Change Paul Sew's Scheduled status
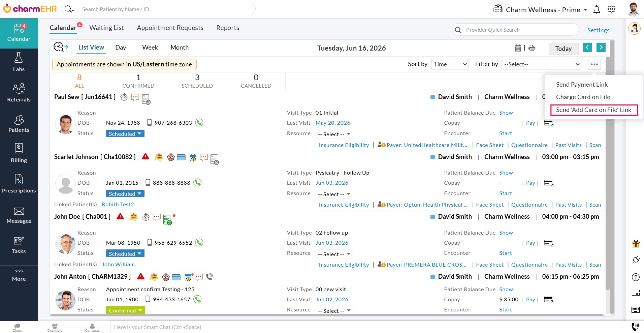The image size is (644, 333). (x=125, y=134)
